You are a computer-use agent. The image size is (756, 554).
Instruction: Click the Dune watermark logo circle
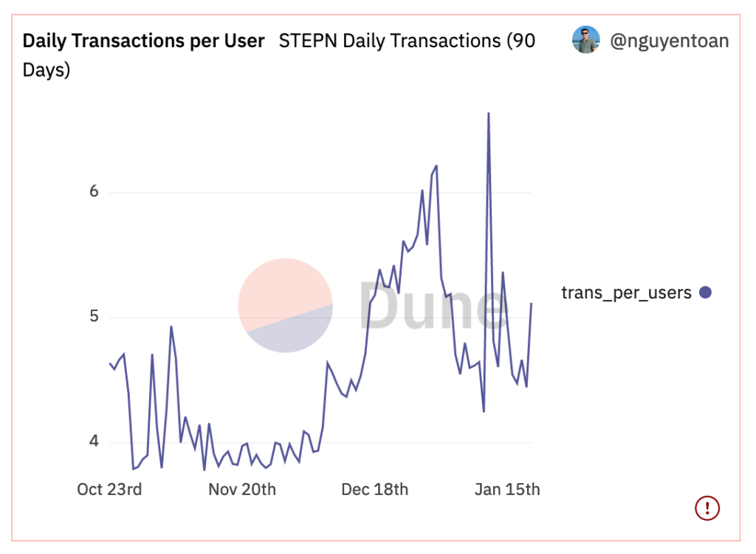pos(286,306)
